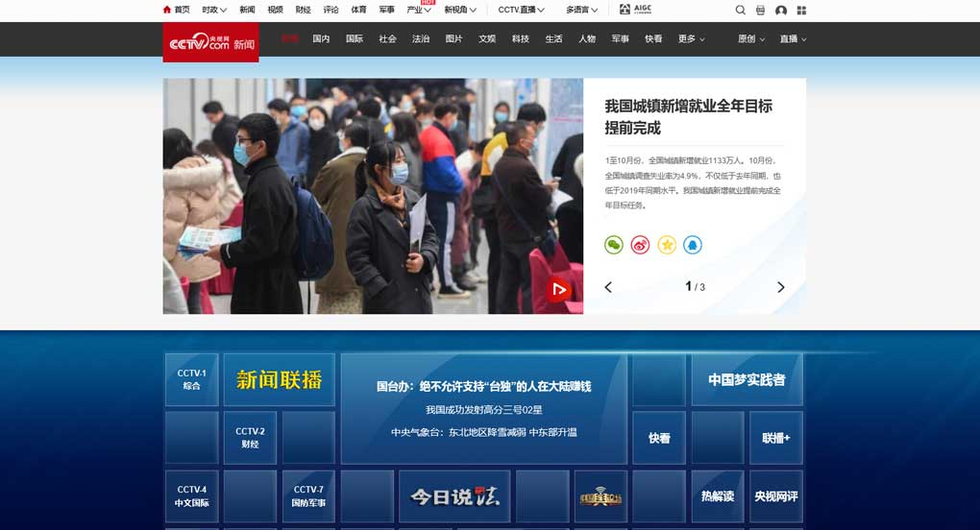Click the home icon labeled 首页
Viewport: 980px width, 530px height.
click(176, 10)
